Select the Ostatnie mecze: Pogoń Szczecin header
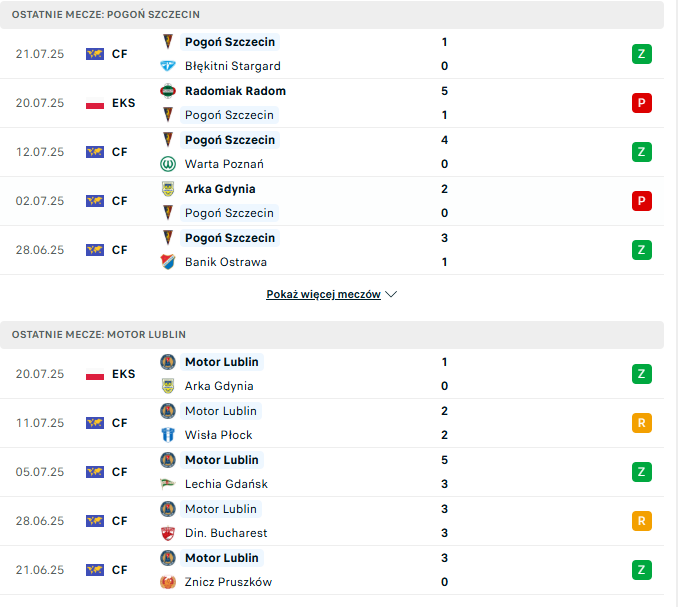Viewport: 678px width, 607px height. click(332, 15)
